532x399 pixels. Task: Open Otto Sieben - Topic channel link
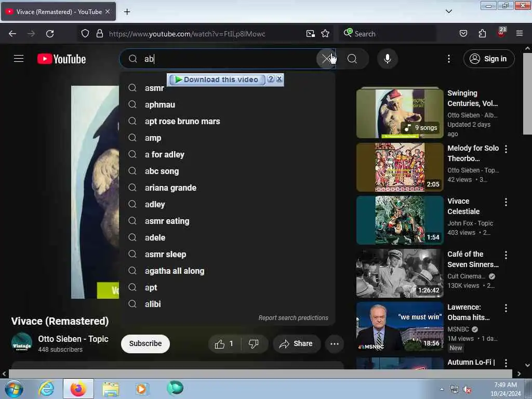(73, 339)
